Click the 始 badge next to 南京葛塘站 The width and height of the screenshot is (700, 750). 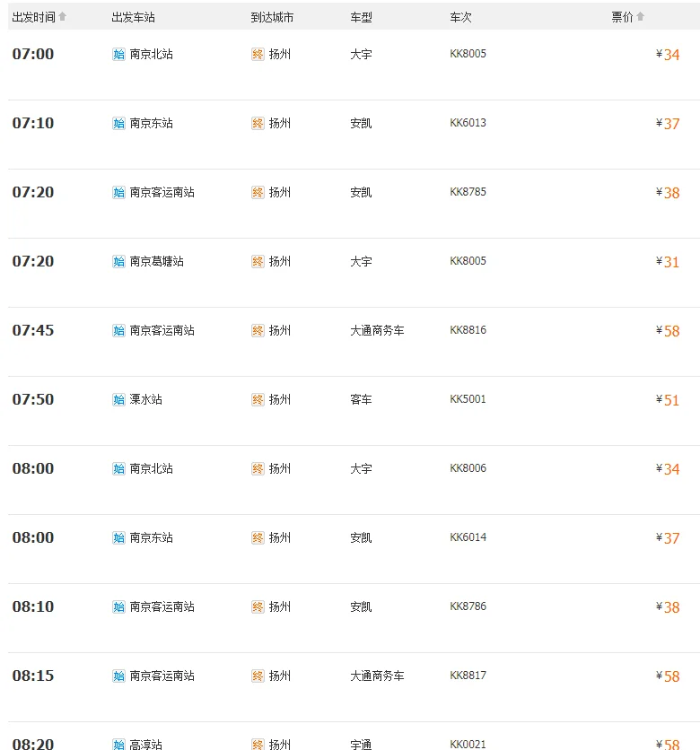point(118,261)
